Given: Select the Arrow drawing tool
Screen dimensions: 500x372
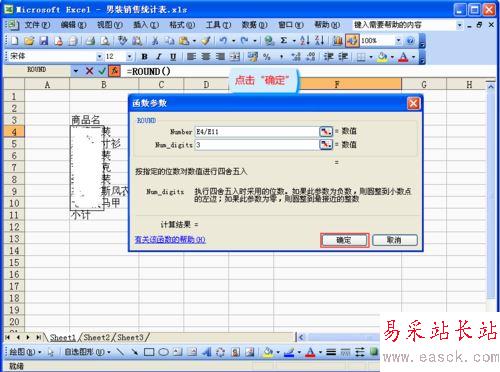Looking at the screenshot, I should point(134,352).
